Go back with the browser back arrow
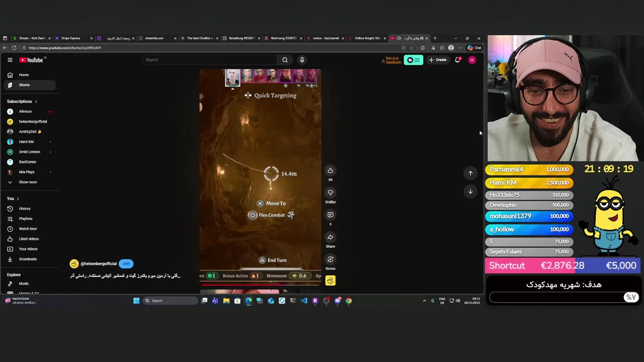This screenshot has height=362, width=644. 5,48
